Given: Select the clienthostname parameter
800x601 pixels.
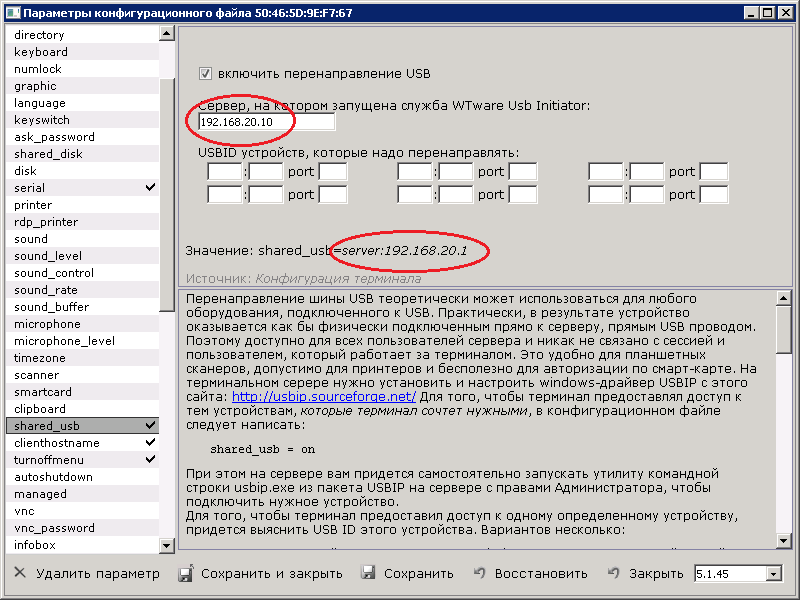Looking at the screenshot, I should click(57, 443).
